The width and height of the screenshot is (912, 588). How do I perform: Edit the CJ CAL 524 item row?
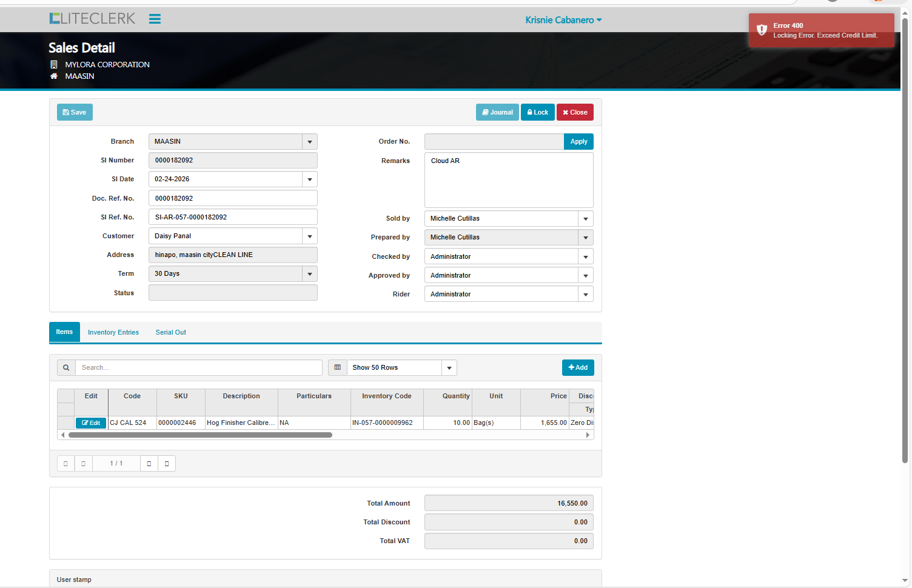(x=91, y=423)
